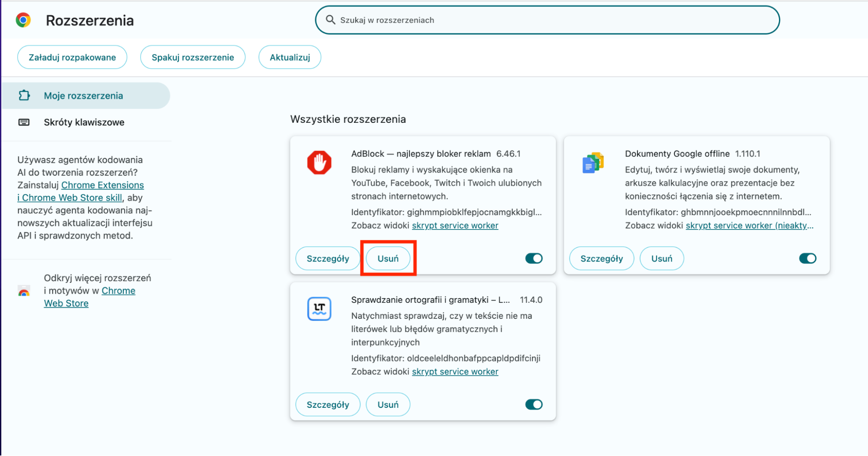The image size is (868, 456).
Task: Focus the Szukaj w rozszerzeniach search field
Action: pyautogui.click(x=547, y=20)
